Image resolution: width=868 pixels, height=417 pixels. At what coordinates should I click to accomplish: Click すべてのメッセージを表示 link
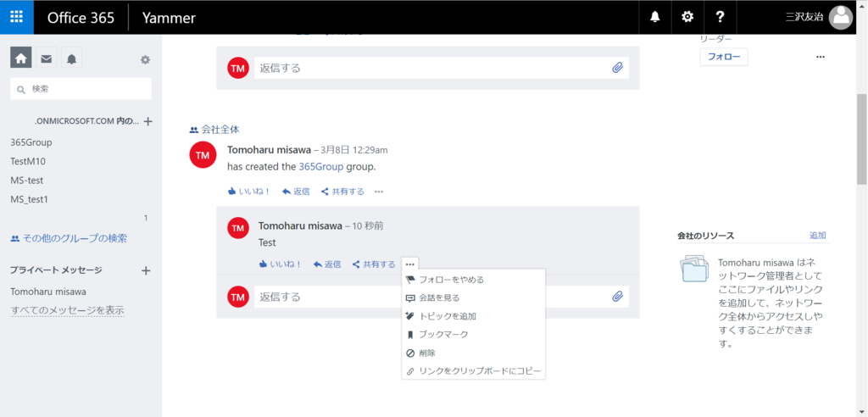click(x=67, y=310)
